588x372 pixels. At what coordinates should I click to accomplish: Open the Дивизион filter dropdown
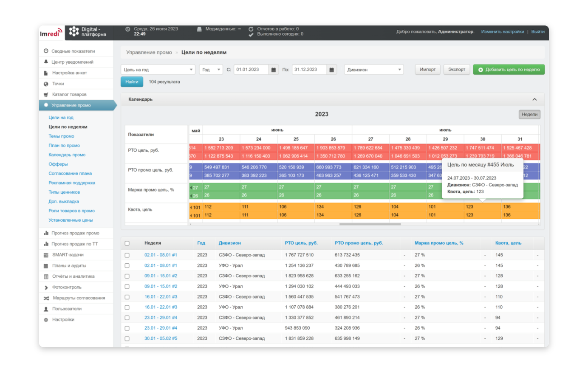tap(374, 70)
